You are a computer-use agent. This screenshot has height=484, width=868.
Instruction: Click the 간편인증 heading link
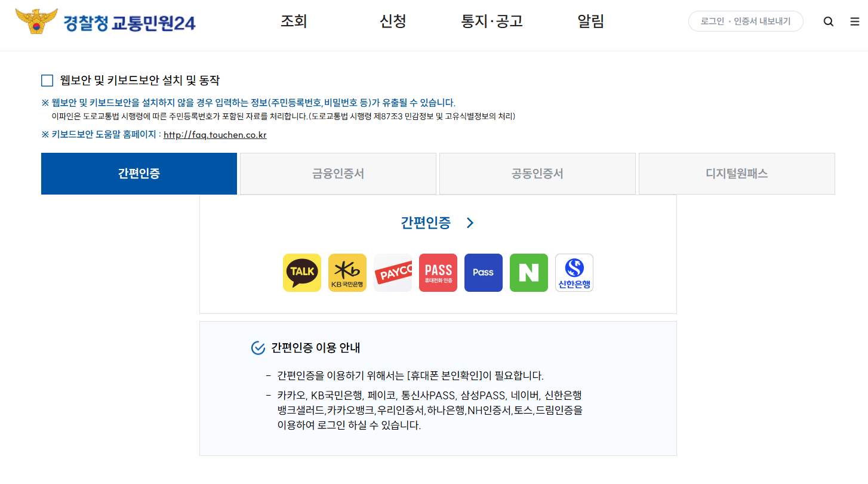pos(426,223)
